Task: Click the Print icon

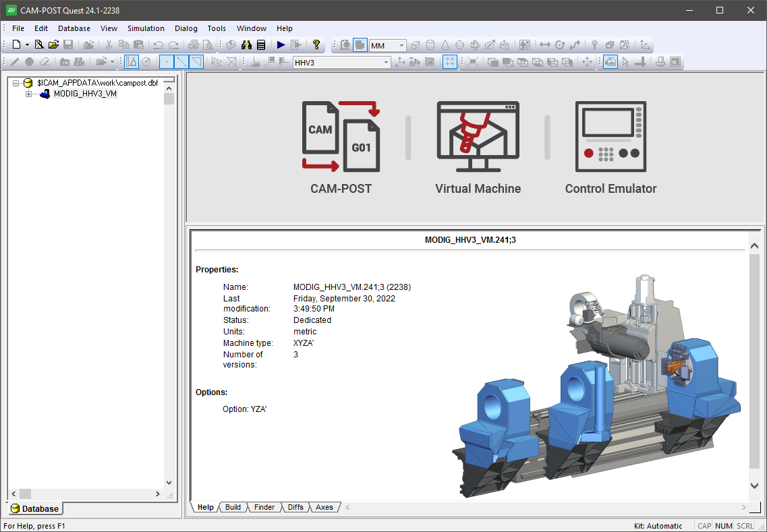Action: pos(193,45)
